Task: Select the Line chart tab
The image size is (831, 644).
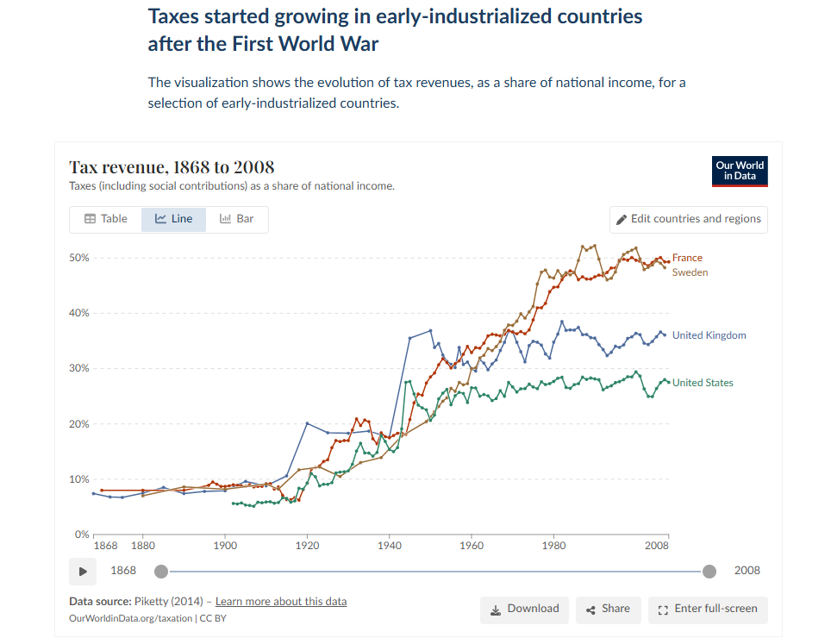Action: click(173, 219)
